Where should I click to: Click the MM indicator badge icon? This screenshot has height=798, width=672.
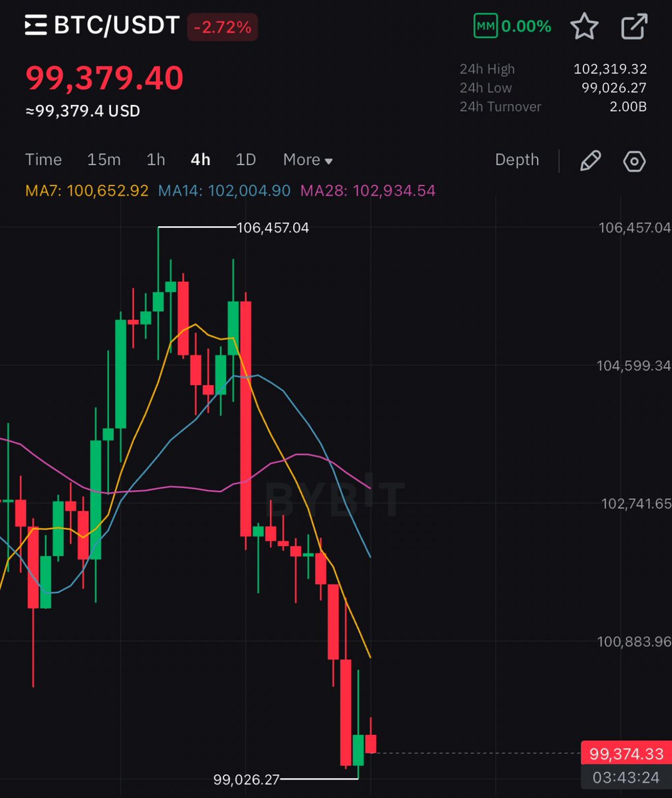[x=485, y=25]
